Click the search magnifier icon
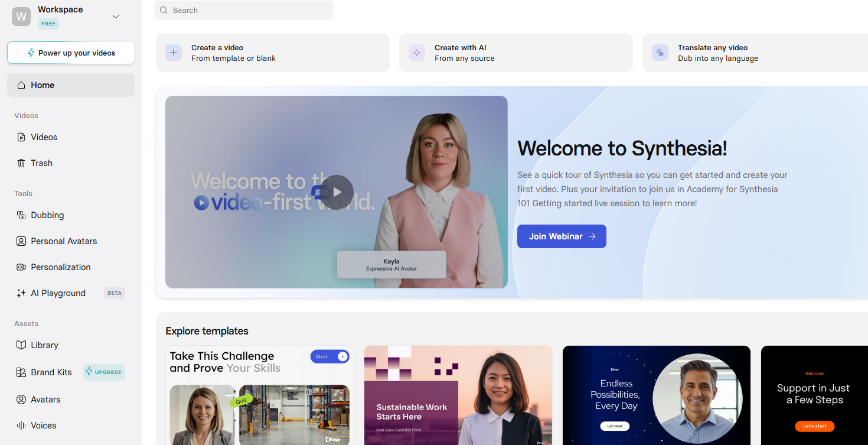 pos(164,10)
